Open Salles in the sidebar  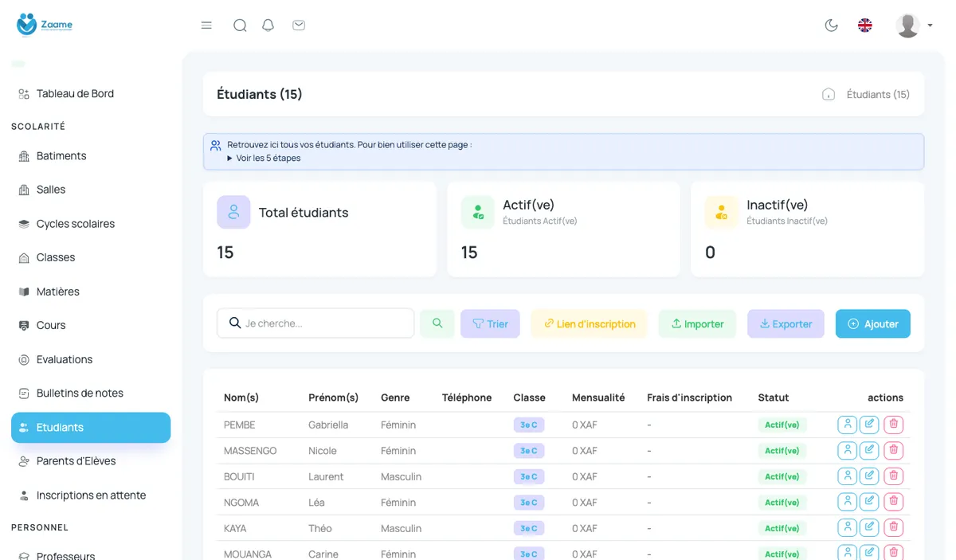pyautogui.click(x=91, y=190)
